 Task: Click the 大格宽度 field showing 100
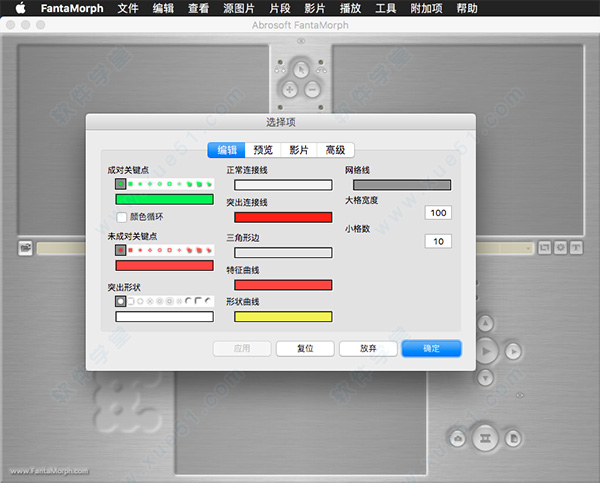pyautogui.click(x=438, y=213)
